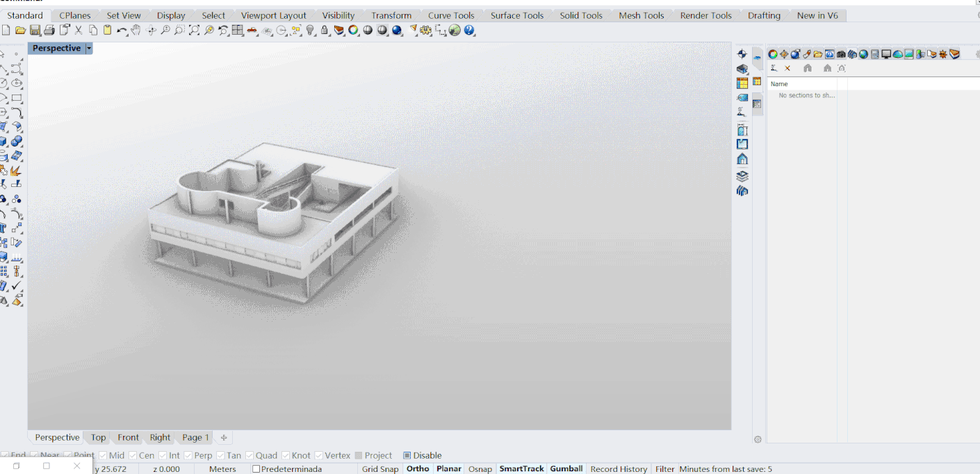This screenshot has height=474, width=980.
Task: Click the Explode tool in left sidebar
Action: click(x=16, y=170)
